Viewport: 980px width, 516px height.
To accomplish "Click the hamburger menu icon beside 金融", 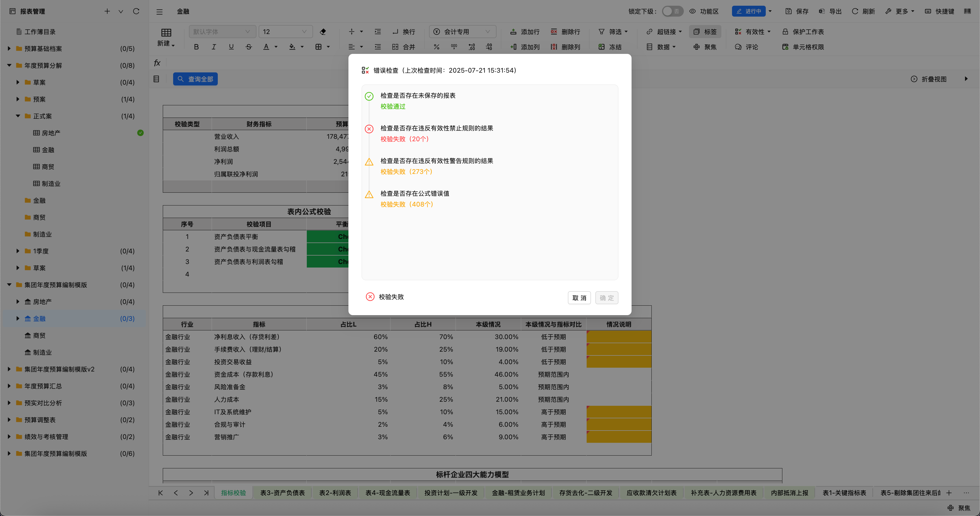I will coord(160,12).
